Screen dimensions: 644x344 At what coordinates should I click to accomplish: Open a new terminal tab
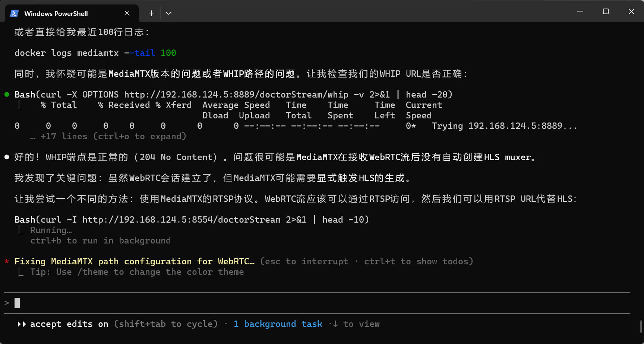pos(151,13)
